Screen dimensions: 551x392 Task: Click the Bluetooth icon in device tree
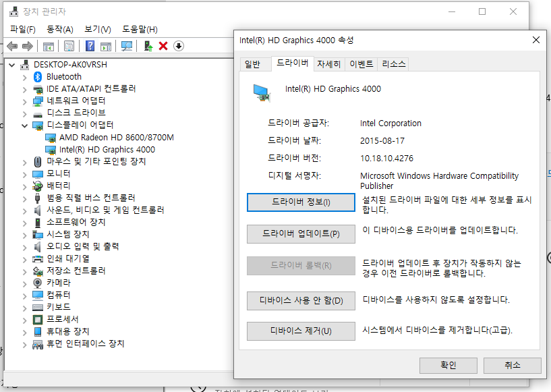(x=38, y=77)
